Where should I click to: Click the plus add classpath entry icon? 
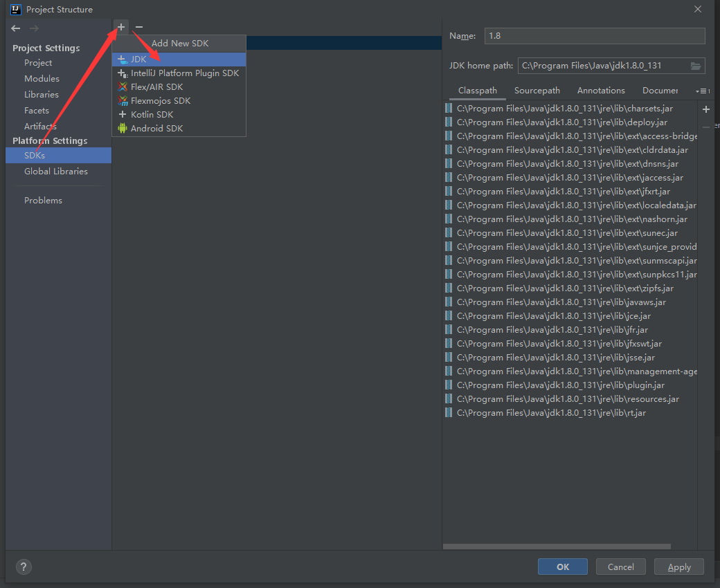(x=706, y=109)
